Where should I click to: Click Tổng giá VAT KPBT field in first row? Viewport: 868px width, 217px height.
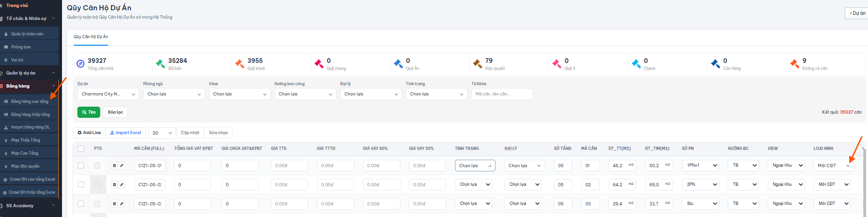pyautogui.click(x=193, y=165)
